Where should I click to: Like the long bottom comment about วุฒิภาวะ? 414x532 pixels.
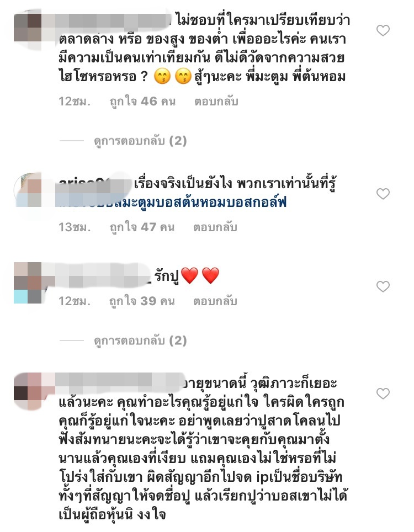point(383,393)
